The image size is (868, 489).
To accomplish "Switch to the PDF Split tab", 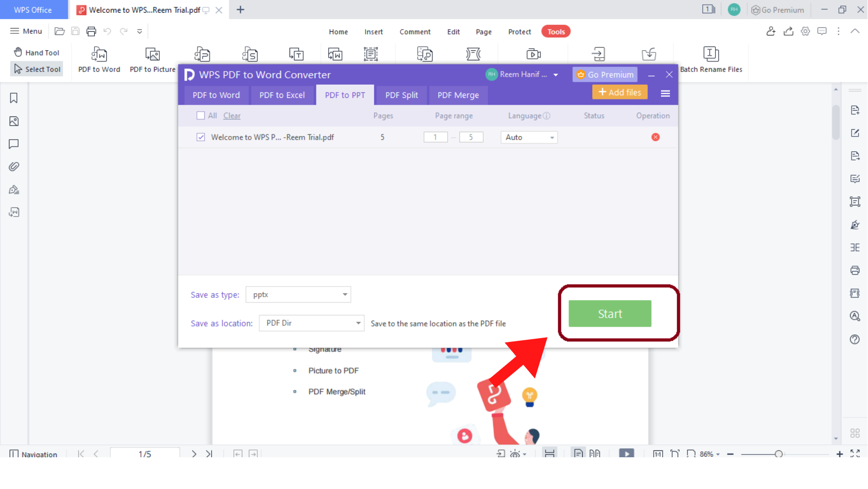I will point(402,95).
